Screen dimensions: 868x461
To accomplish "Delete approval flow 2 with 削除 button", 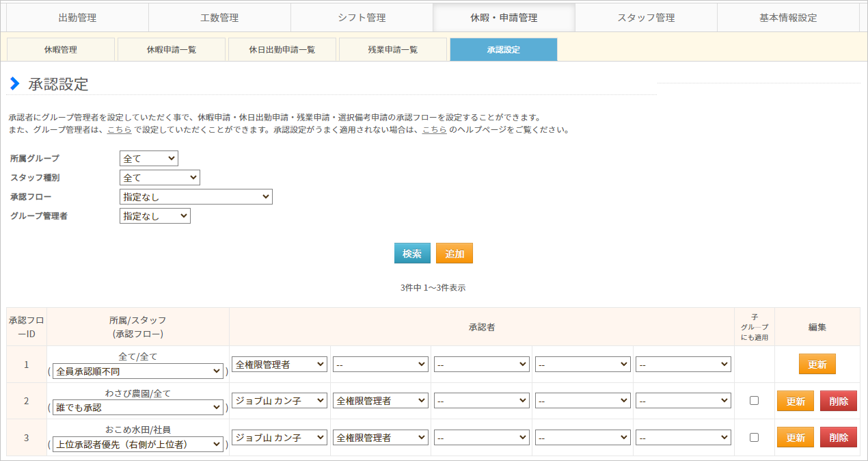I will pos(838,401).
